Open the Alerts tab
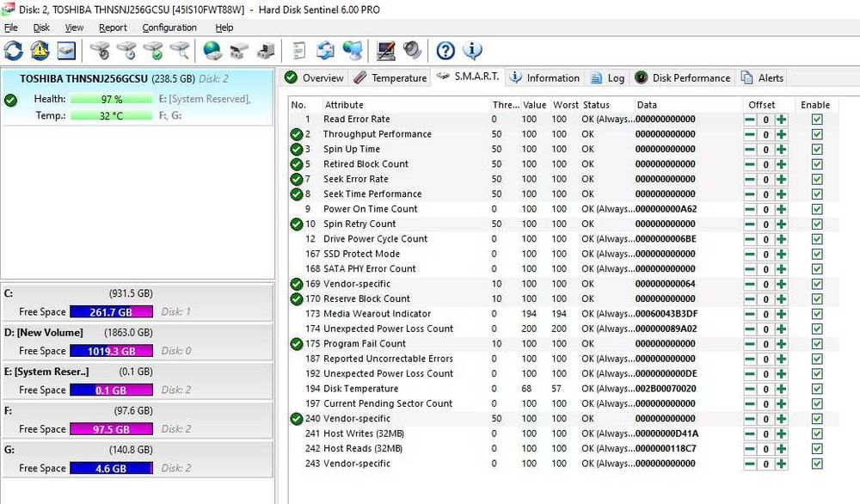This screenshot has height=504, width=860. tap(762, 78)
